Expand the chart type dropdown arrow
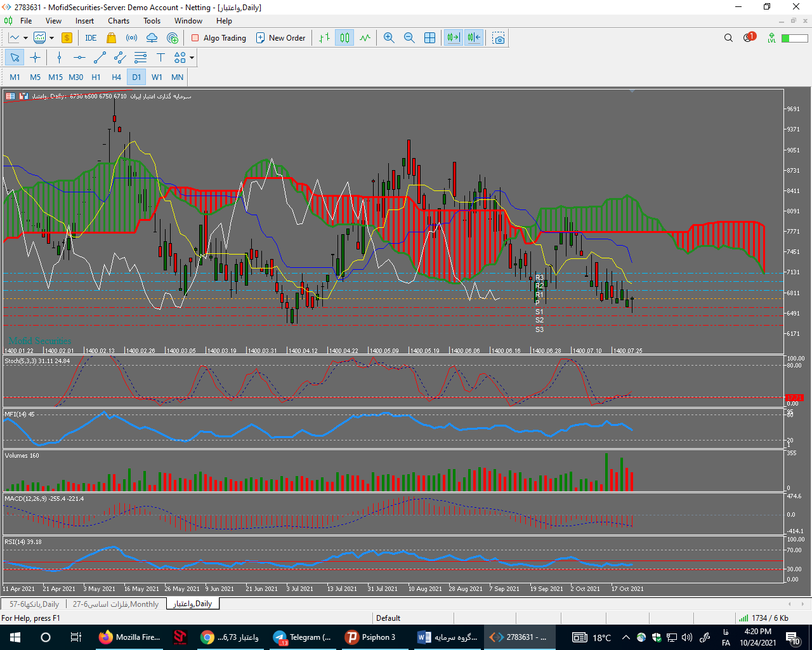812x650 pixels. [25, 38]
